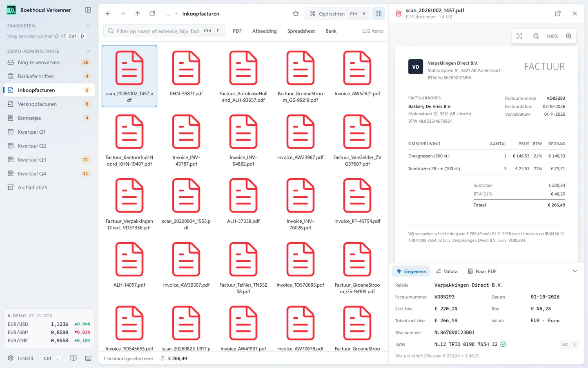Open preview in external window

(x=558, y=13)
